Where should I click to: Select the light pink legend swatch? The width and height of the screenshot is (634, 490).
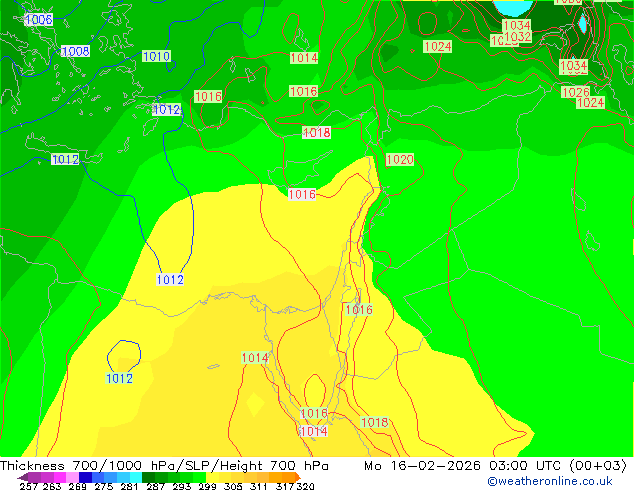tap(72, 477)
